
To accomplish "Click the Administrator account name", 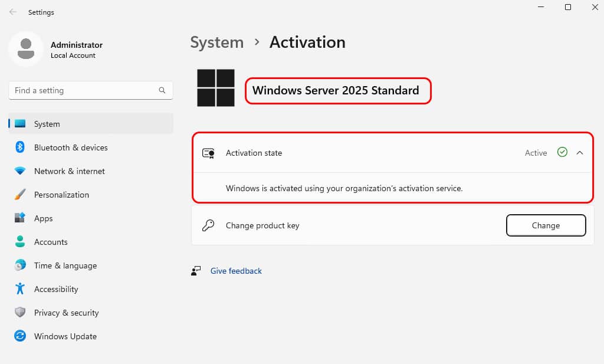I will [77, 45].
